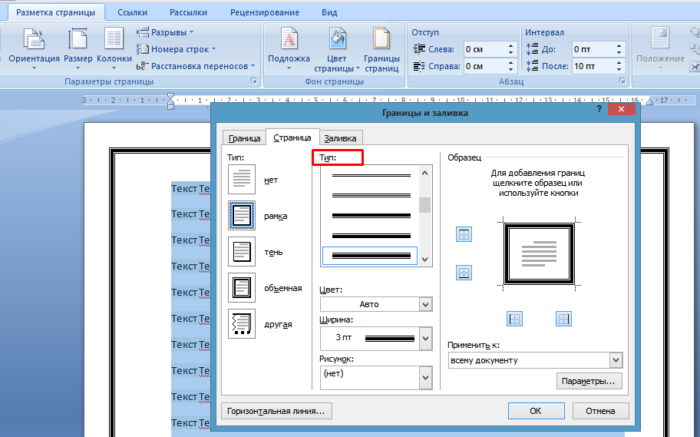Click the Отмена cancel button
This screenshot has height=437, width=700.
point(600,411)
